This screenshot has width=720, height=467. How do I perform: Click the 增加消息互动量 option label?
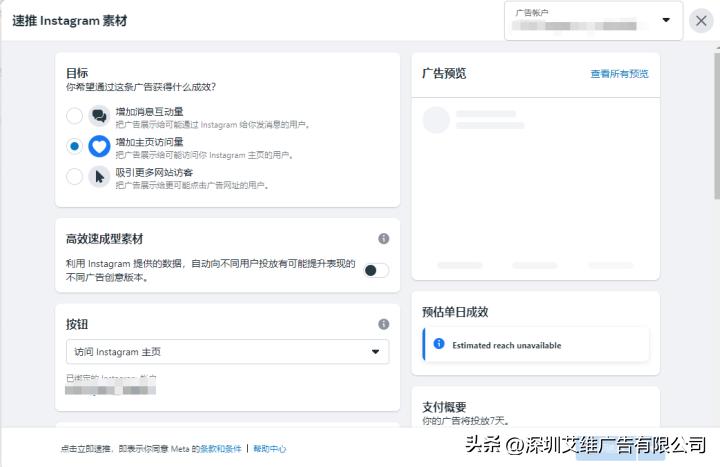(x=149, y=112)
